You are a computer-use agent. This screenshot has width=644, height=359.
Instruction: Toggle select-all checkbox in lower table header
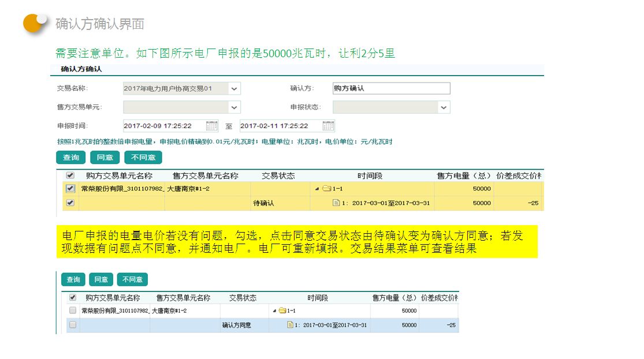73,298
